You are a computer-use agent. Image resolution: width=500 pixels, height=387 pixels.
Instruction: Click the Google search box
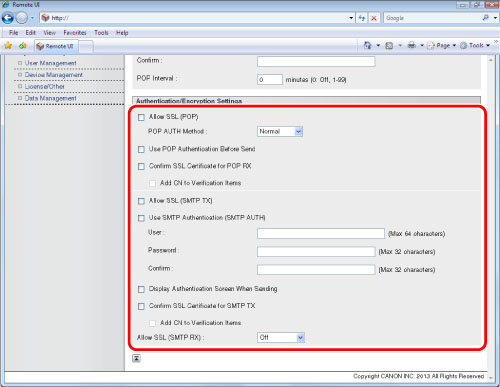click(x=432, y=18)
